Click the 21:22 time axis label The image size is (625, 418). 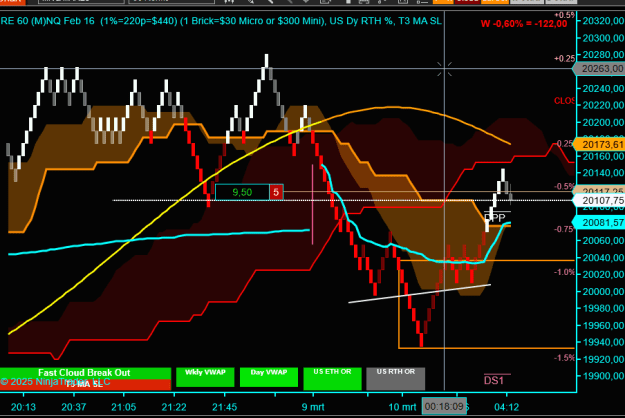click(x=174, y=407)
